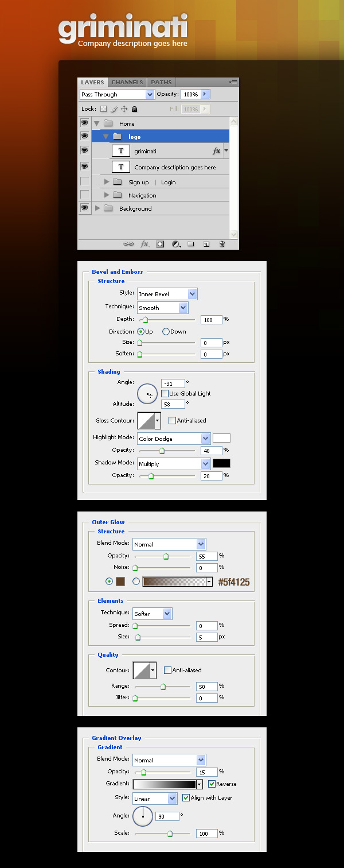Screen dimensions: 344x868
Task: Enable the Use Global Light checkbox
Action: click(x=165, y=393)
